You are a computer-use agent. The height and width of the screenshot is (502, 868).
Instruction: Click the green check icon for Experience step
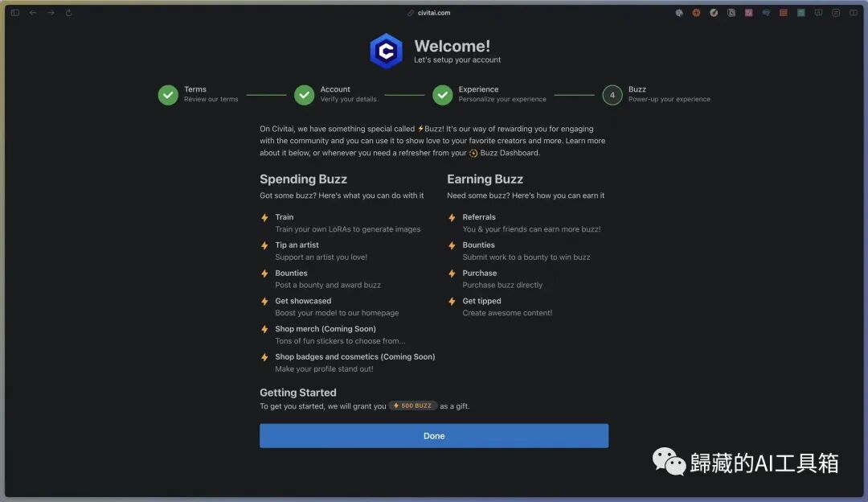(442, 95)
